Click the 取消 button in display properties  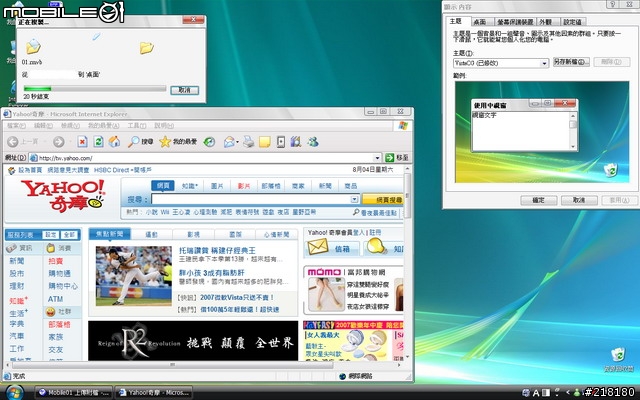pos(579,200)
